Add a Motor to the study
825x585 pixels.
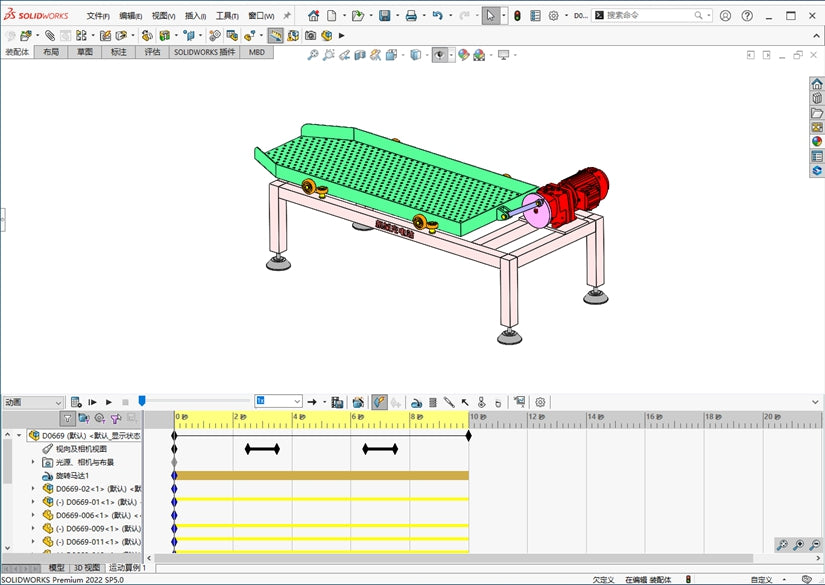pos(416,402)
